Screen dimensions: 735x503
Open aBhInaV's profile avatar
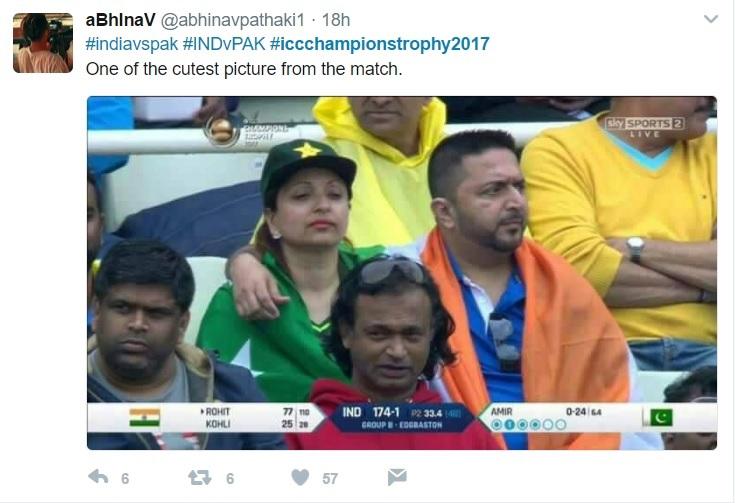pos(43,43)
